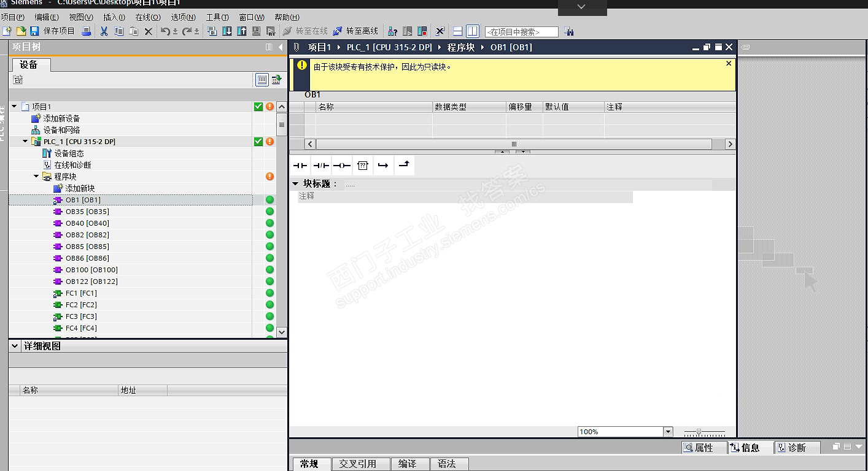Click the 在项目中搜索 search field
The height and width of the screenshot is (471, 868).
pos(522,32)
